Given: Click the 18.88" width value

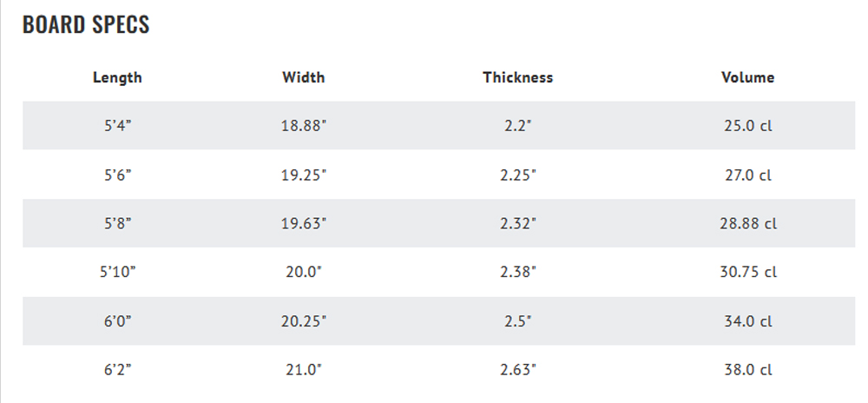Looking at the screenshot, I should (x=304, y=126).
